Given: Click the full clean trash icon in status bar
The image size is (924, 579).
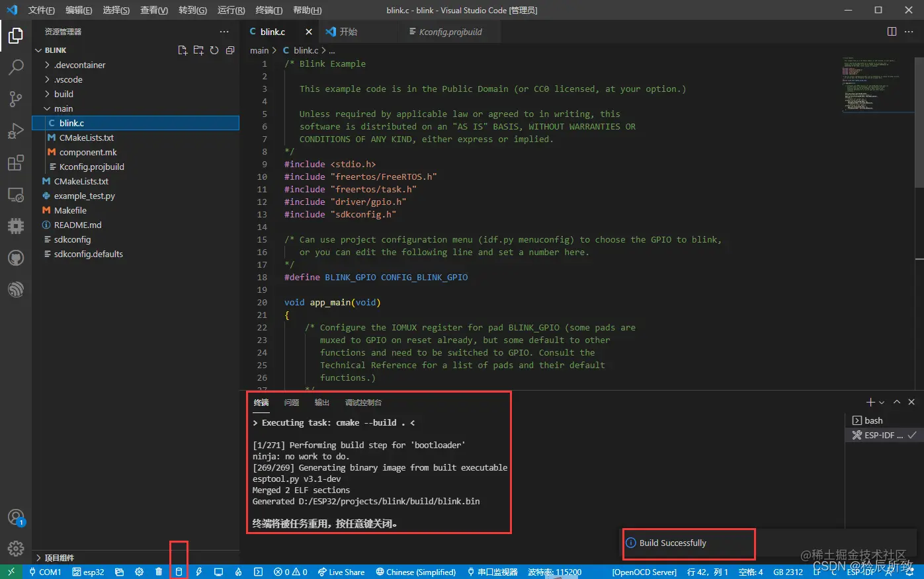Looking at the screenshot, I should [159, 572].
